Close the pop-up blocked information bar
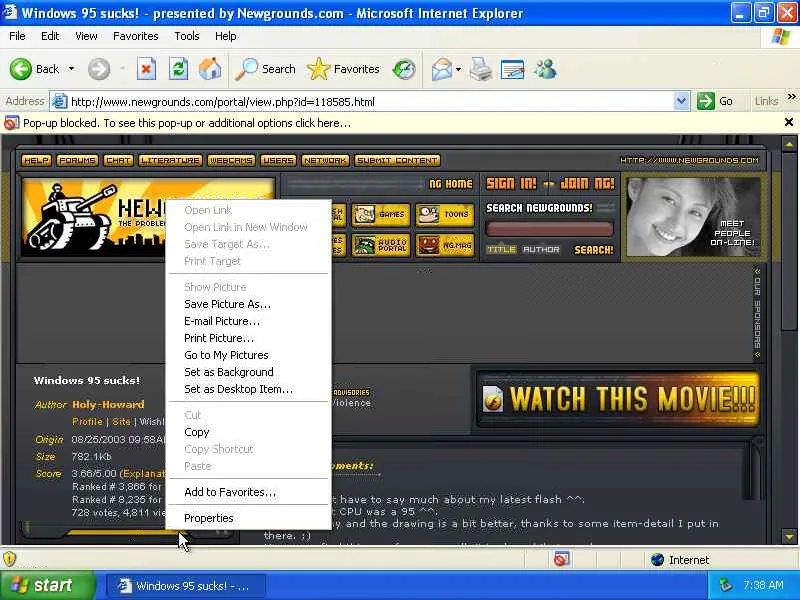Viewport: 800px width, 600px height. point(789,122)
